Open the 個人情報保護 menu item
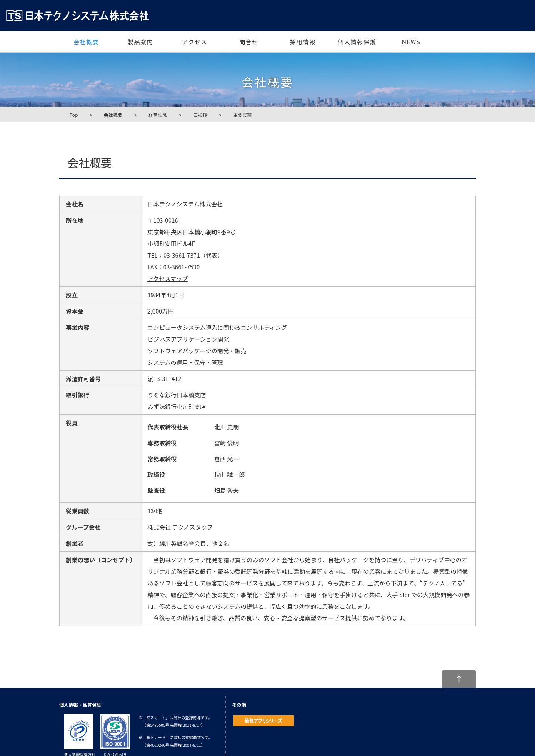 pyautogui.click(x=357, y=42)
